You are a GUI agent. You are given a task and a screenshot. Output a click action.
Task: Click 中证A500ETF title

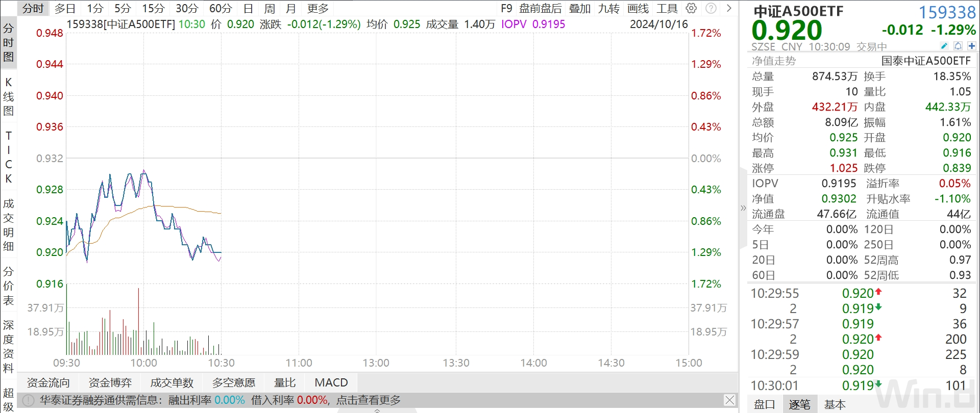798,11
